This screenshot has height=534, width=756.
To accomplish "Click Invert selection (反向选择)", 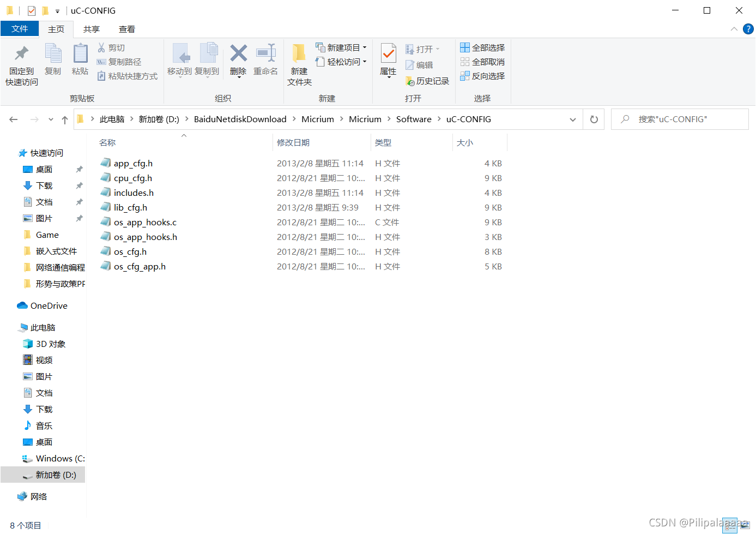I will [482, 76].
